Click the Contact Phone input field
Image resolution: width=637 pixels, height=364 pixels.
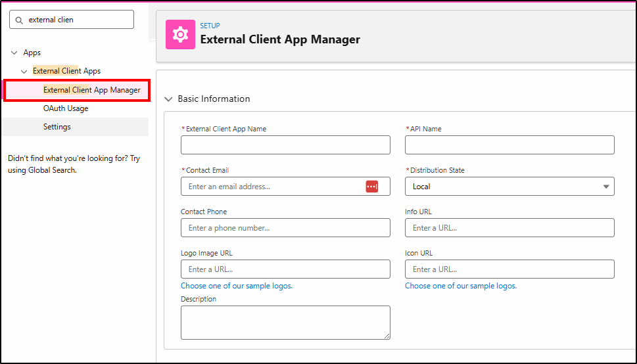(285, 228)
